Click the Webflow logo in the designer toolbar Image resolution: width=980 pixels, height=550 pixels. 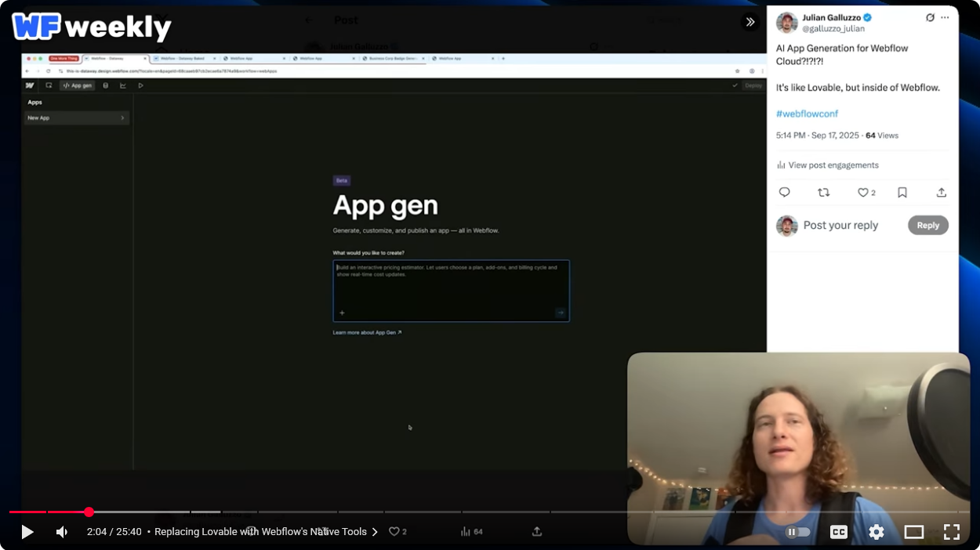30,85
